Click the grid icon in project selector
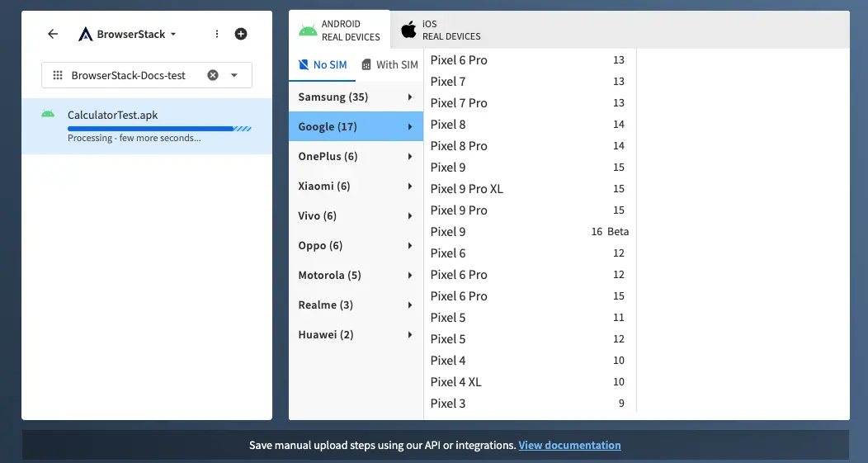The height and width of the screenshot is (463, 868). click(x=58, y=75)
